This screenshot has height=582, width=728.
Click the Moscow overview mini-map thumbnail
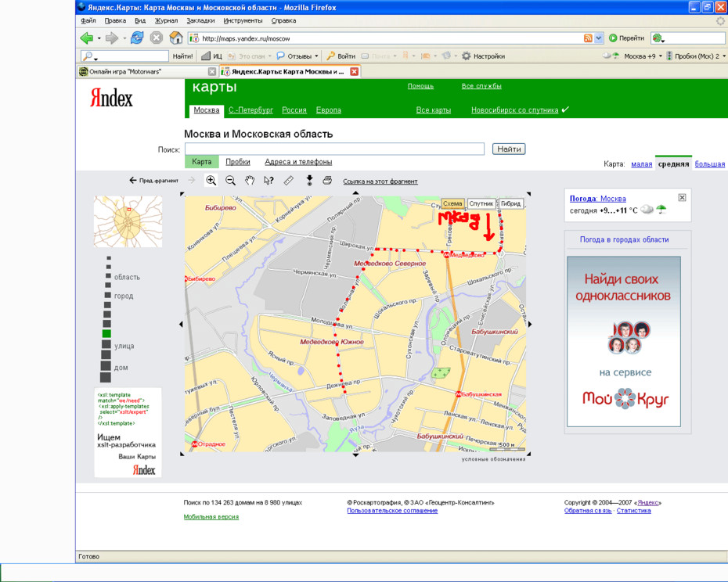point(128,221)
